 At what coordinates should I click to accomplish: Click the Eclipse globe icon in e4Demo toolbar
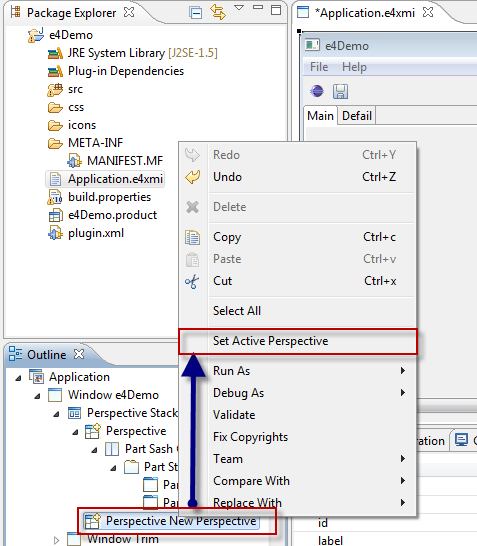point(317,91)
